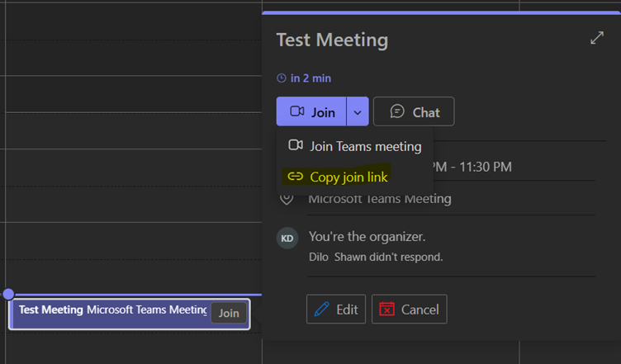The height and width of the screenshot is (364, 621).
Task: Select Join Teams meeting menu entry
Action: click(x=355, y=146)
